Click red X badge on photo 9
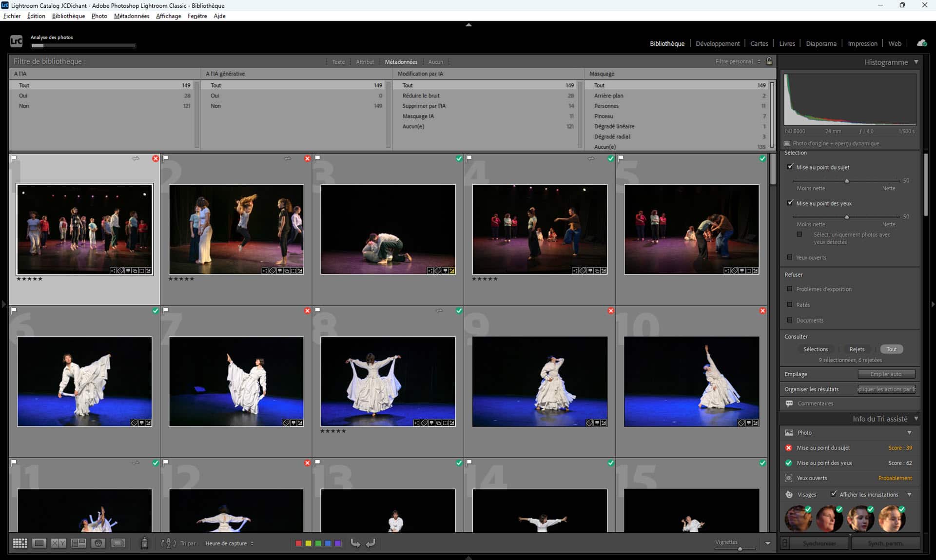Image resolution: width=936 pixels, height=560 pixels. [x=611, y=310]
